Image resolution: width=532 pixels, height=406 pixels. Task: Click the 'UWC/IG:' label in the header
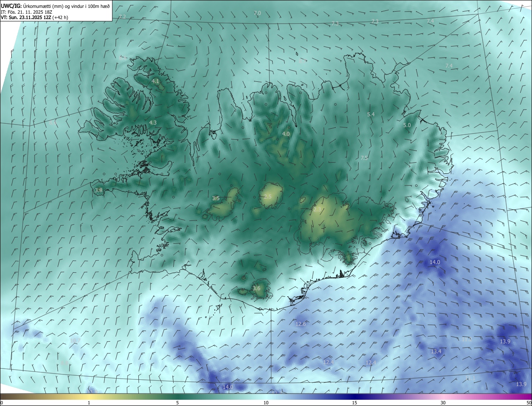(10, 6)
